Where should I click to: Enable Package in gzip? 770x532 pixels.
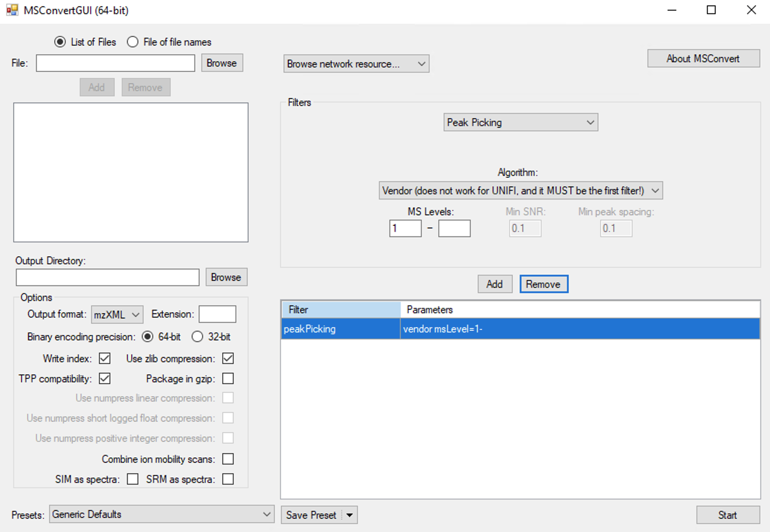tap(228, 378)
